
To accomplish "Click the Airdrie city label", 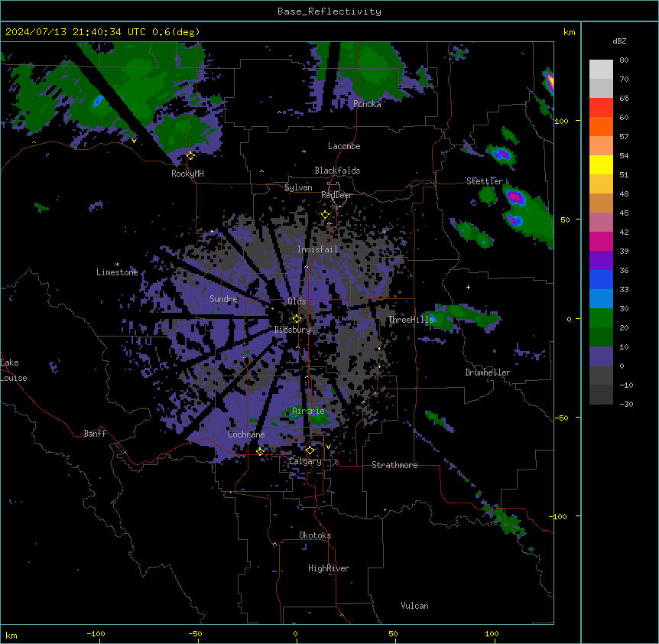I will 308,411.
